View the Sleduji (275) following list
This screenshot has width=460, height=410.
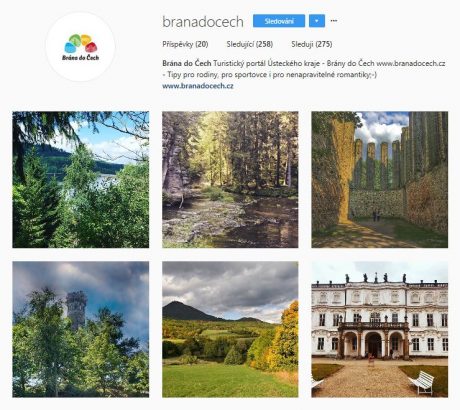(x=312, y=44)
